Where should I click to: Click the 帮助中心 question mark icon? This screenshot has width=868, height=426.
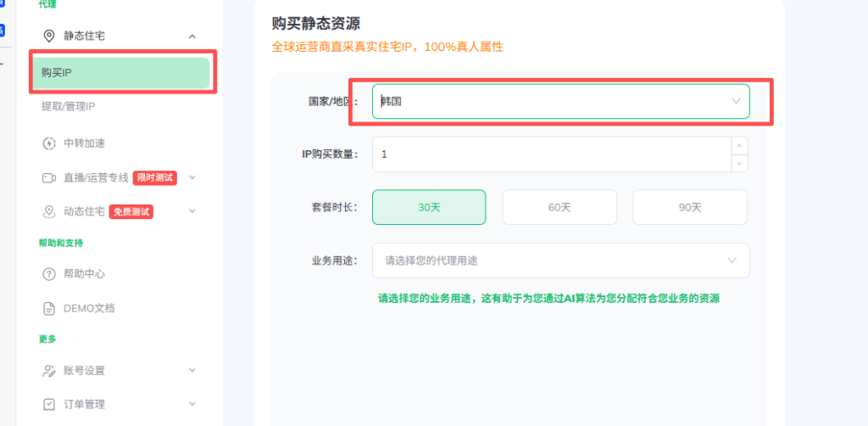pos(49,274)
